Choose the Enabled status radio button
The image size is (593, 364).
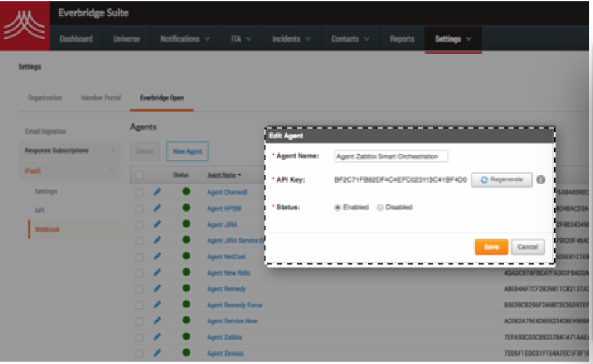pyautogui.click(x=338, y=207)
